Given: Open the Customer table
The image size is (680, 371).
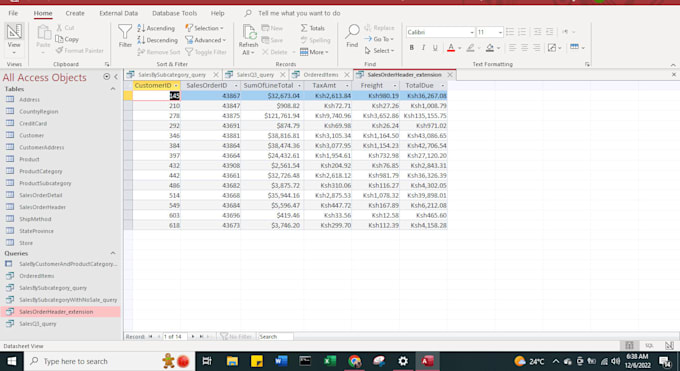Looking at the screenshot, I should click(31, 135).
